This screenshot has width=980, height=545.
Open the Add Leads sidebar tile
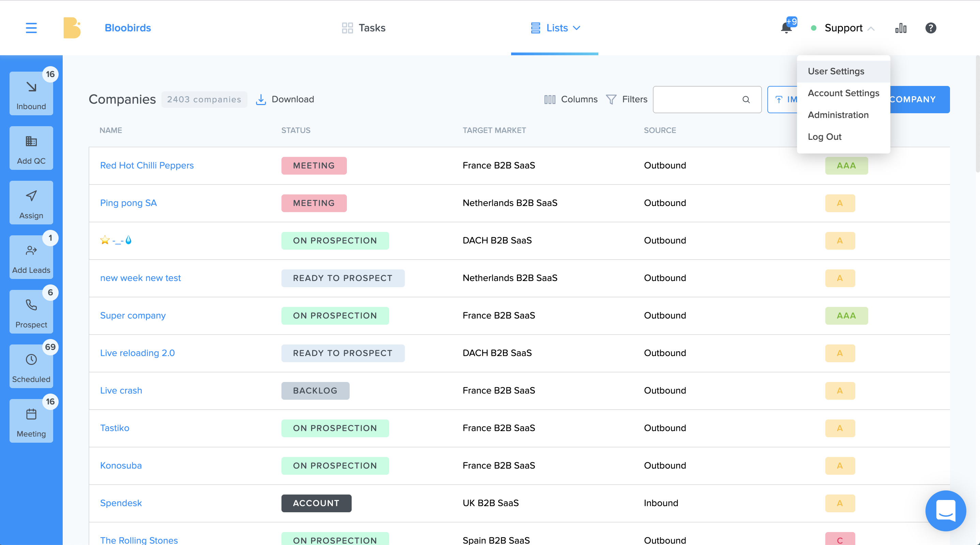(x=31, y=257)
